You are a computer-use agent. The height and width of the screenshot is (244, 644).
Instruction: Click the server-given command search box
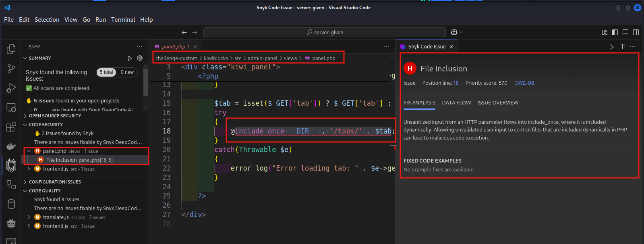coord(325,32)
